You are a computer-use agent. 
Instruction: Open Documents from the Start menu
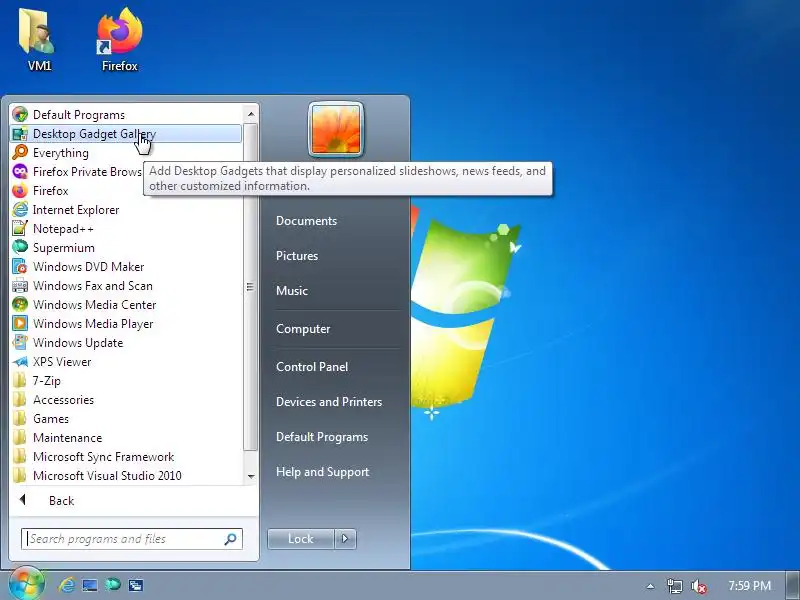[x=307, y=221]
